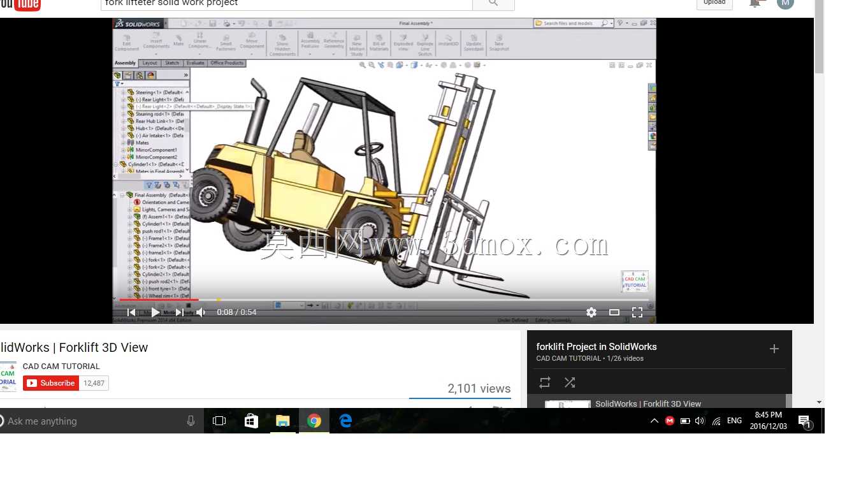Toggle theater mode
868x487 pixels.
coord(614,312)
